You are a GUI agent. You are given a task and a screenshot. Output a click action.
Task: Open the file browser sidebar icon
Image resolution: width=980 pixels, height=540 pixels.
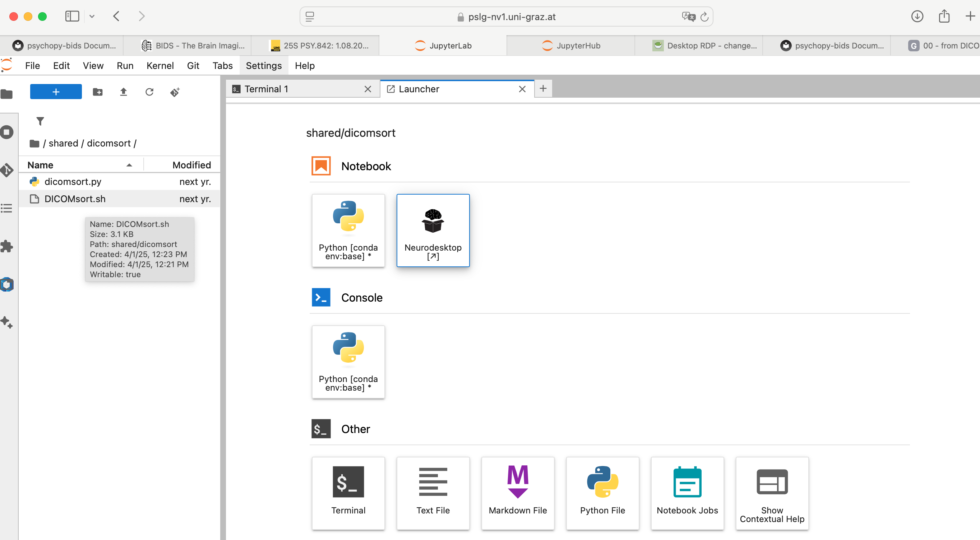pos(6,94)
